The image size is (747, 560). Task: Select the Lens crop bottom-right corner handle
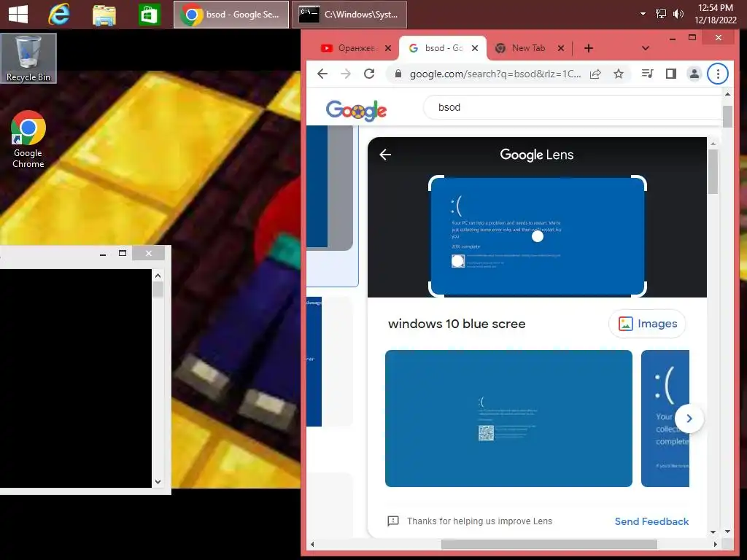(x=640, y=290)
